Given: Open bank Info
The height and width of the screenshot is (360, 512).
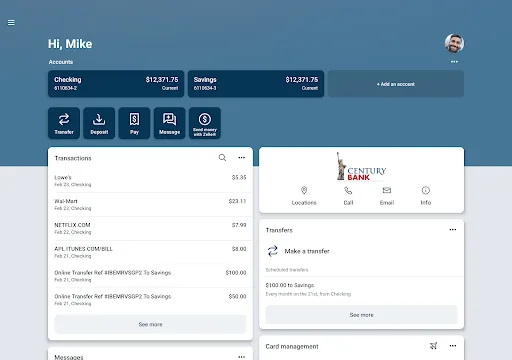Looking at the screenshot, I should [426, 196].
